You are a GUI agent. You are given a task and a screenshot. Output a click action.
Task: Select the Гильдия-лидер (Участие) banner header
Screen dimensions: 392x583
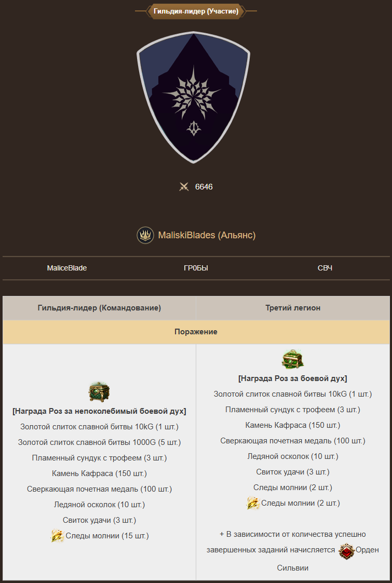coord(196,11)
